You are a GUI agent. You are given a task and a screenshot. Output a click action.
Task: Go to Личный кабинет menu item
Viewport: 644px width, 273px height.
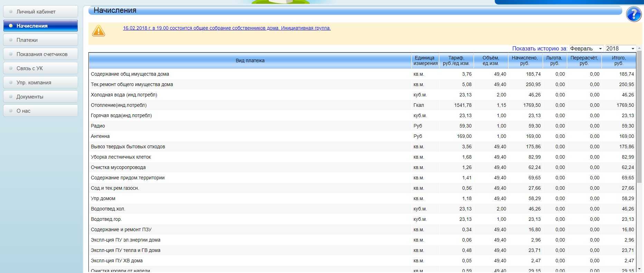click(x=40, y=12)
